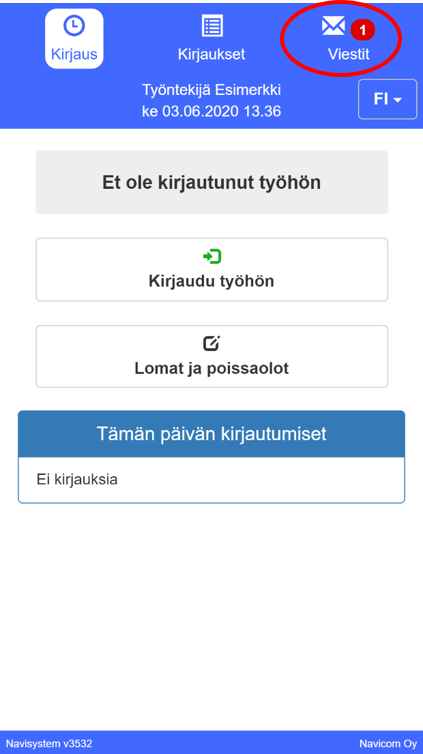
Task: Click the Kirjaudu työhön button
Action: [212, 270]
